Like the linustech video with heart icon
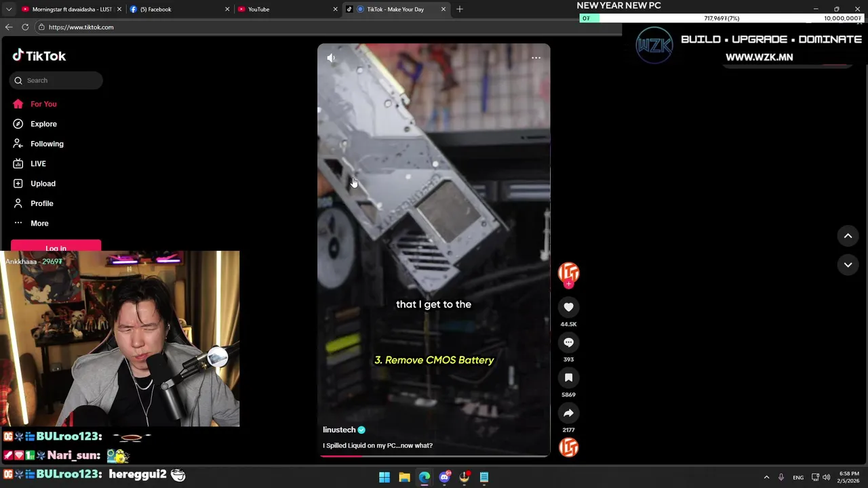Image resolution: width=868 pixels, height=488 pixels. click(568, 307)
